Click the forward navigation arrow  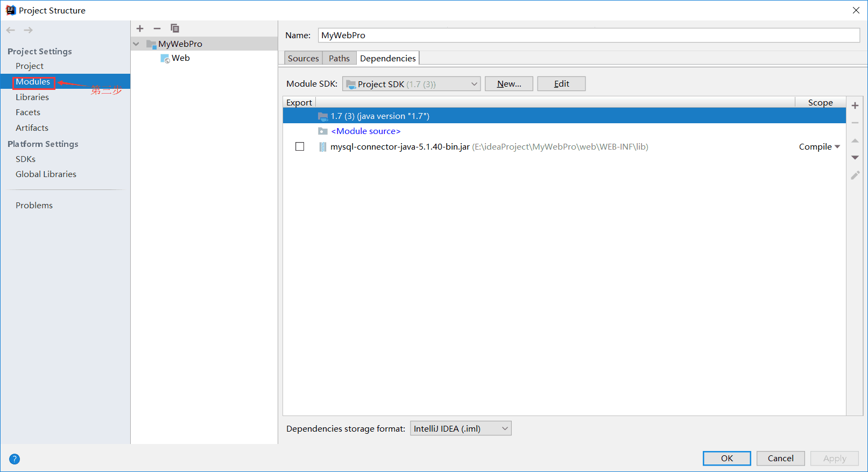pos(29,30)
